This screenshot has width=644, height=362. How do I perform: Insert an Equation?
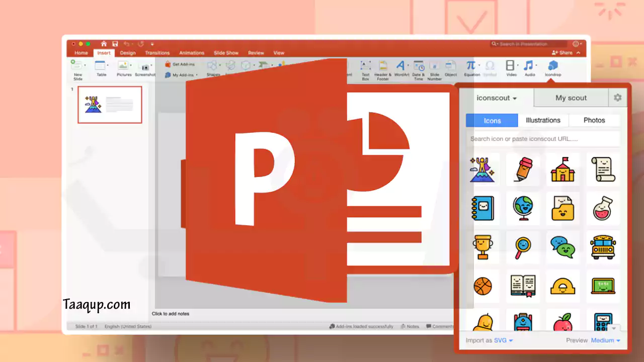pyautogui.click(x=472, y=68)
